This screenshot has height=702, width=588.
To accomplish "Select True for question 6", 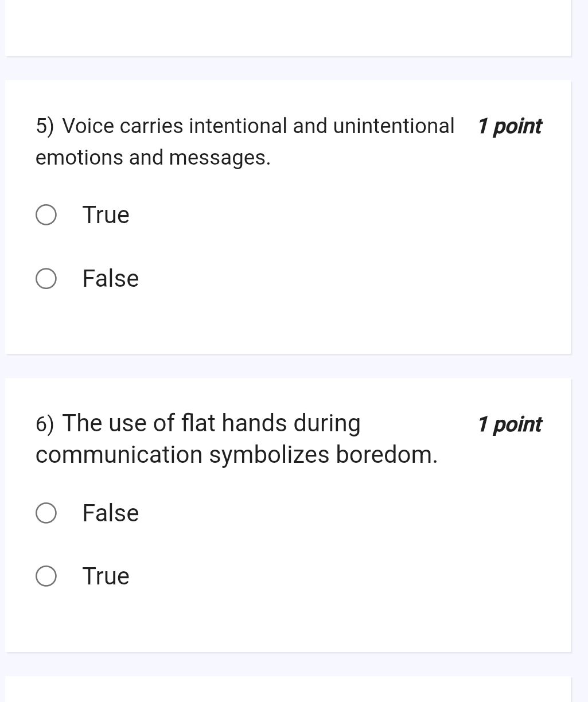I will (x=46, y=576).
